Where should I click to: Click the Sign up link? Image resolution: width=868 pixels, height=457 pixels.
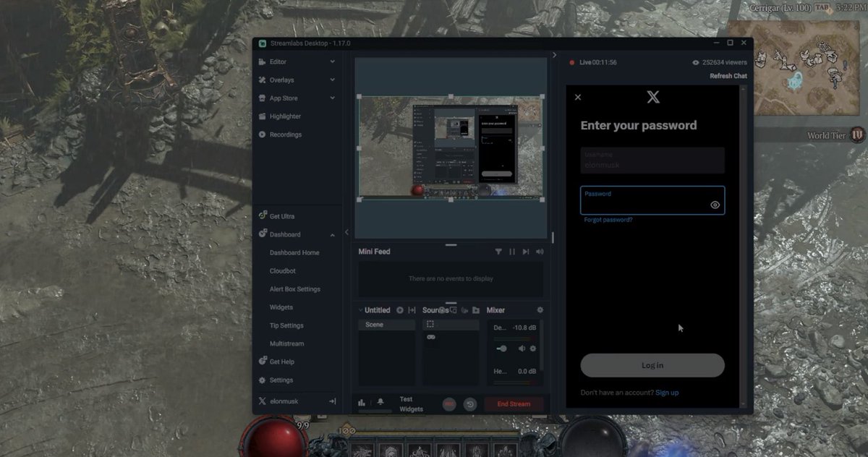pyautogui.click(x=667, y=393)
